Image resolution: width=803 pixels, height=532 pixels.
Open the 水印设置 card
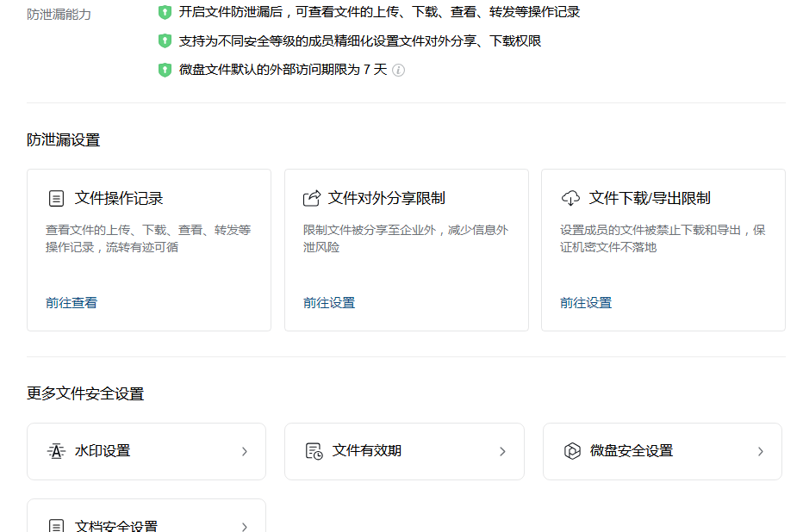click(146, 451)
